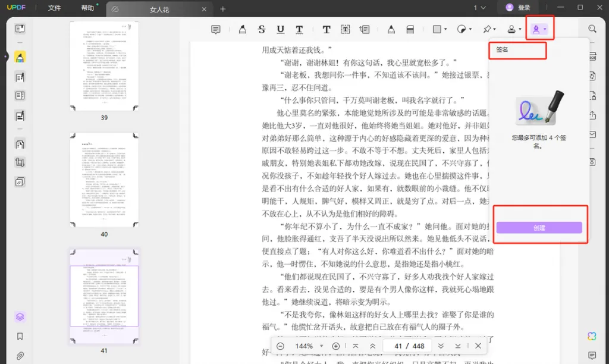Go to the previous page
Image resolution: width=609 pixels, height=364 pixels.
point(372,346)
